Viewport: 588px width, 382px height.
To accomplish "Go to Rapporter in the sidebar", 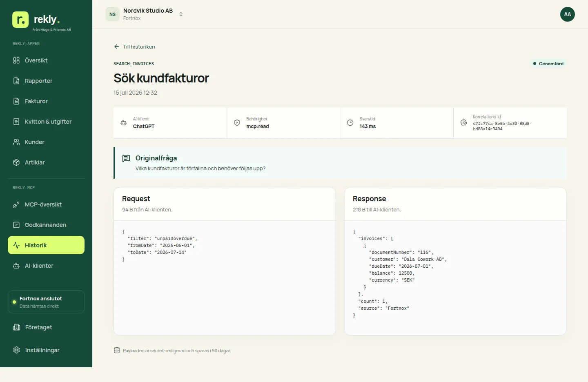I will pos(46,81).
